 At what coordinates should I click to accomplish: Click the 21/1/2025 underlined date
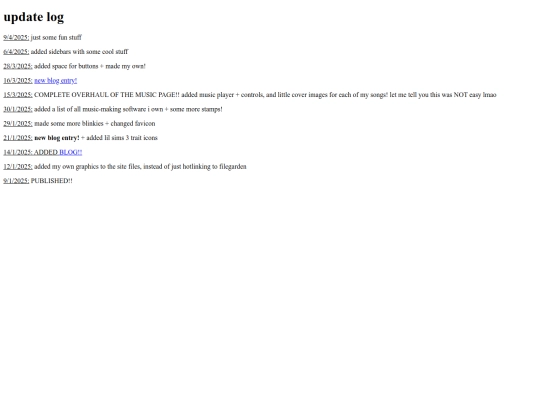[18, 138]
